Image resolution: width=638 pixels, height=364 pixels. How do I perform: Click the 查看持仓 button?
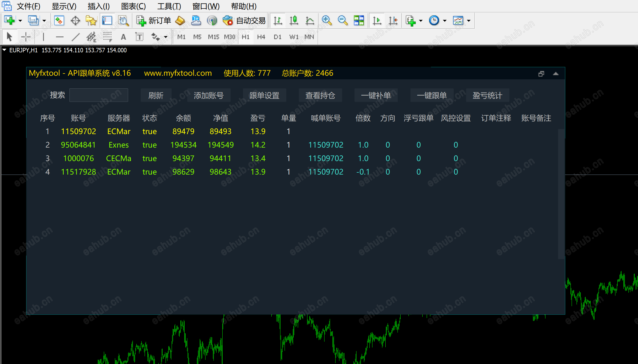[x=320, y=96]
